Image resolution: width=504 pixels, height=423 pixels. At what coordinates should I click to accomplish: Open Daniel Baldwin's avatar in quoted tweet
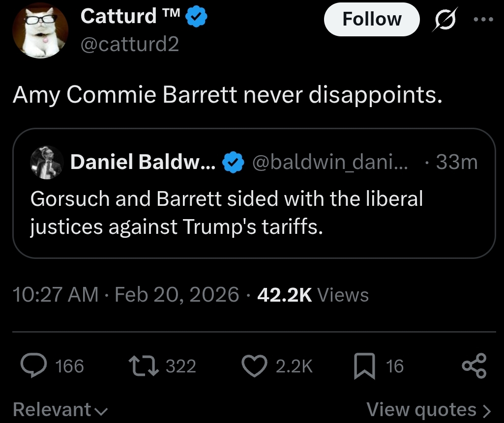coord(47,162)
